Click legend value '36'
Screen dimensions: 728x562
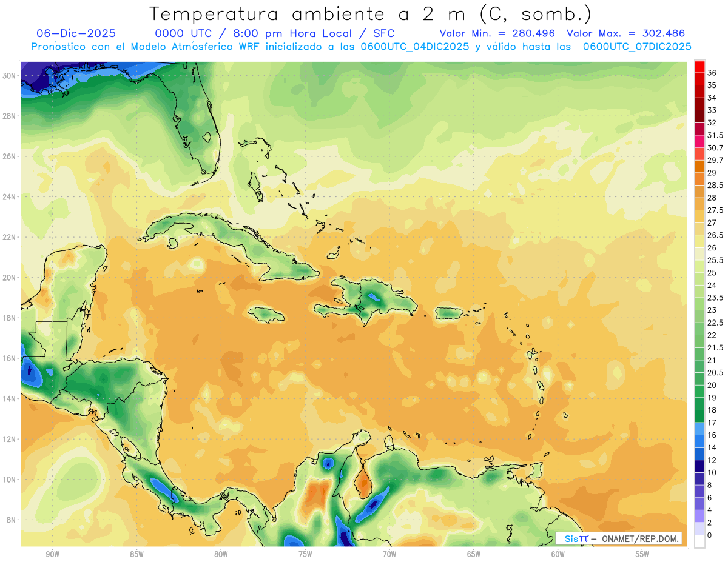[x=712, y=73]
